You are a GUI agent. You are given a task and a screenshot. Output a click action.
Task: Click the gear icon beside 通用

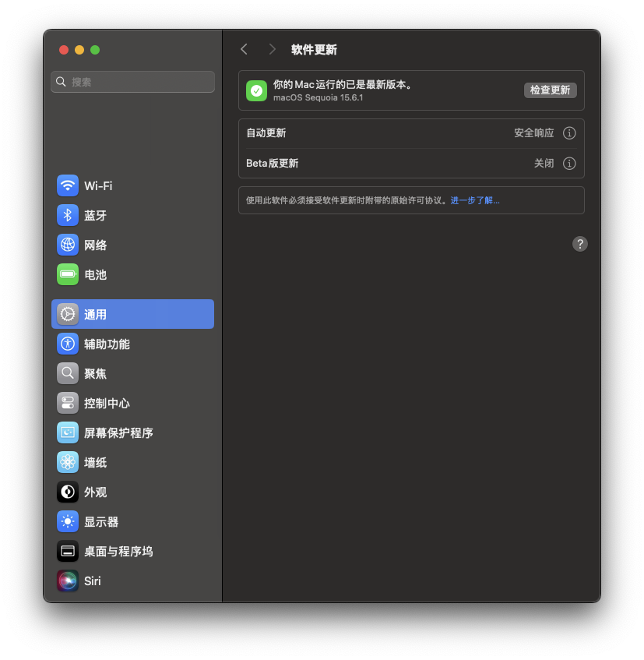(67, 314)
